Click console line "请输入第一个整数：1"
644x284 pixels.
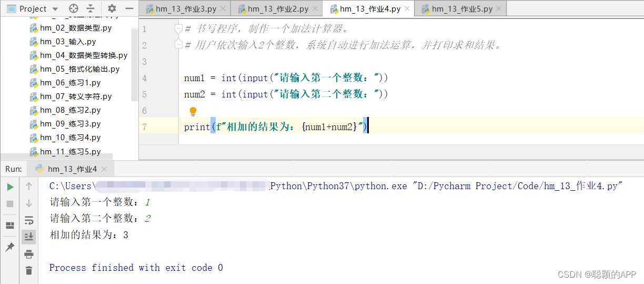(x=100, y=202)
